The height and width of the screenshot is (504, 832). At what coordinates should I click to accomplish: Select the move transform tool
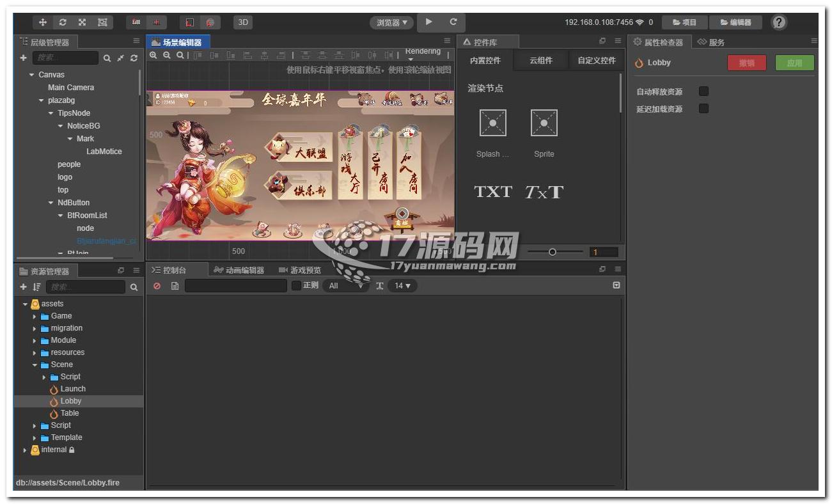coord(43,22)
